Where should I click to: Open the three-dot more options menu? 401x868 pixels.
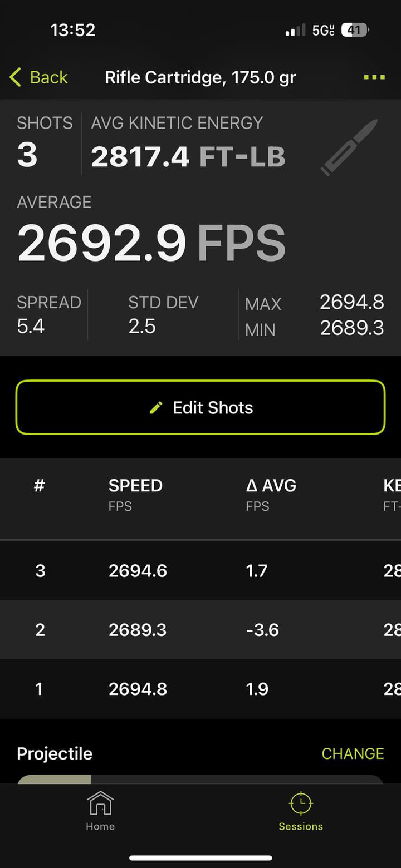pos(374,77)
